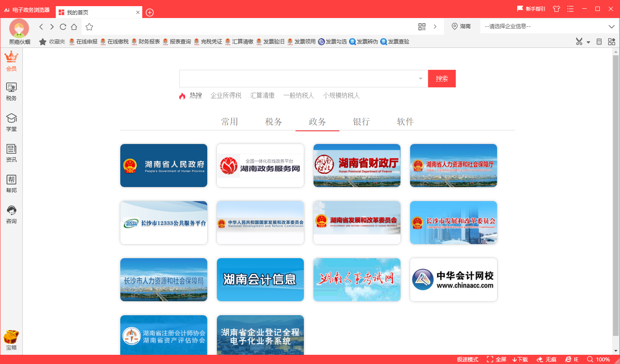This screenshot has width=620, height=364.
Task: Expand the search box dropdown arrow
Action: coord(420,79)
